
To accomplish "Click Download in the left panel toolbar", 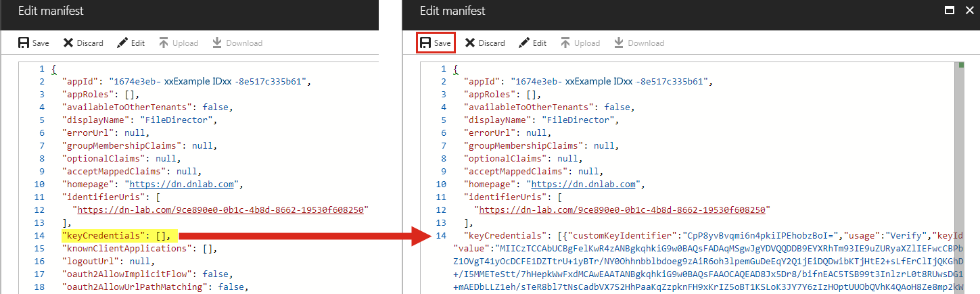I will [x=237, y=43].
